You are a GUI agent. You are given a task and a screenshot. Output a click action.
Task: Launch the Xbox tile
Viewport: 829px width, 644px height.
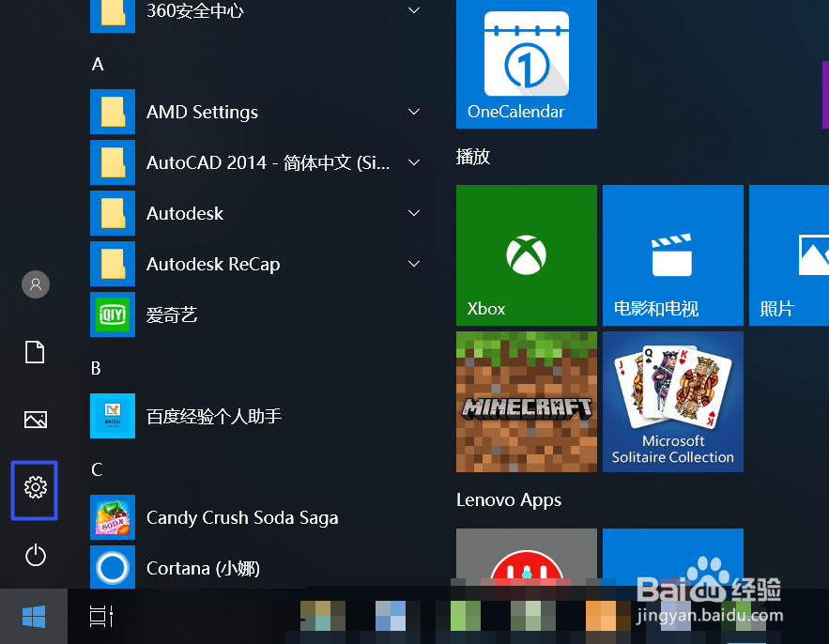click(x=527, y=255)
